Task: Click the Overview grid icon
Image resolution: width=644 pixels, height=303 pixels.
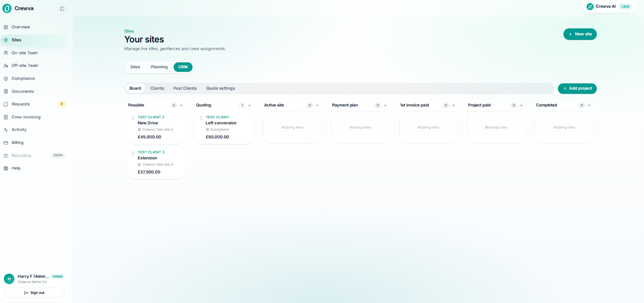Action: click(6, 27)
